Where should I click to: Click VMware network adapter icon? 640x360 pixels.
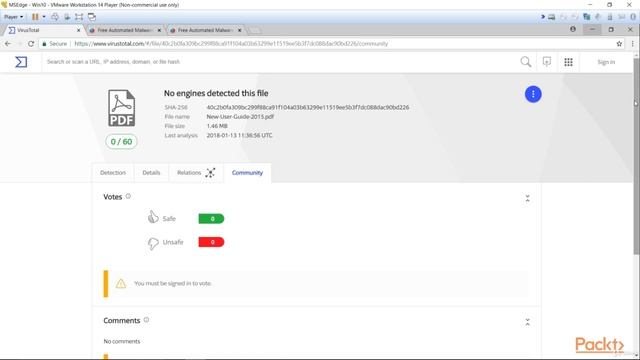587,17
